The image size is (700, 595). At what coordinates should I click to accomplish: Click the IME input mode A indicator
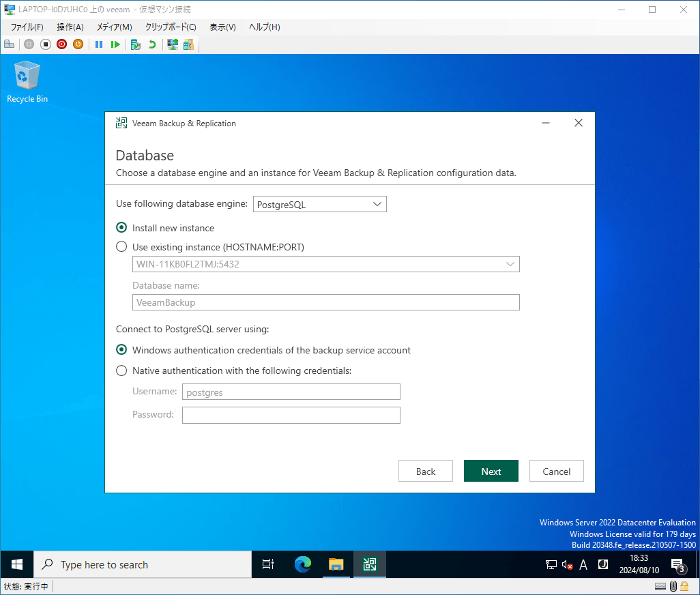point(583,565)
